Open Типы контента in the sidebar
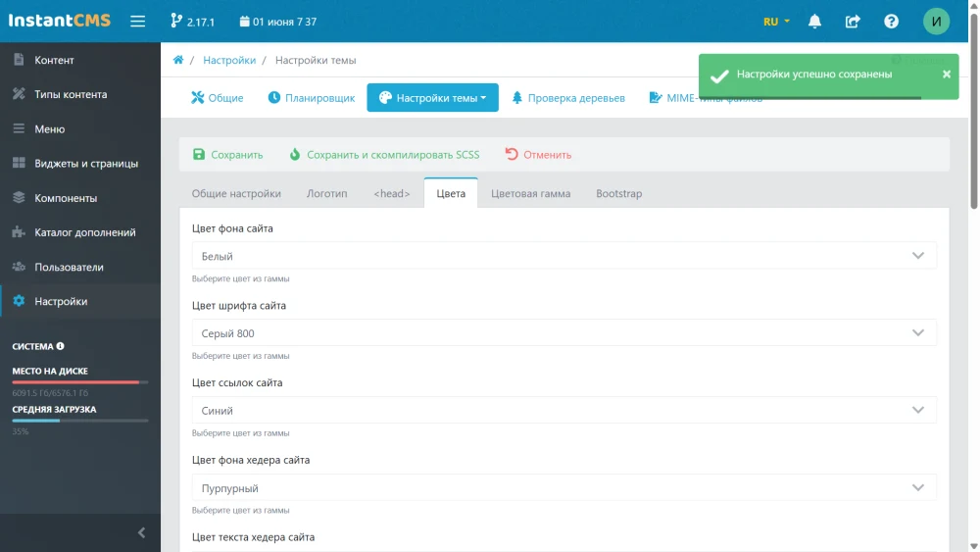This screenshot has height=552, width=980. coord(80,94)
